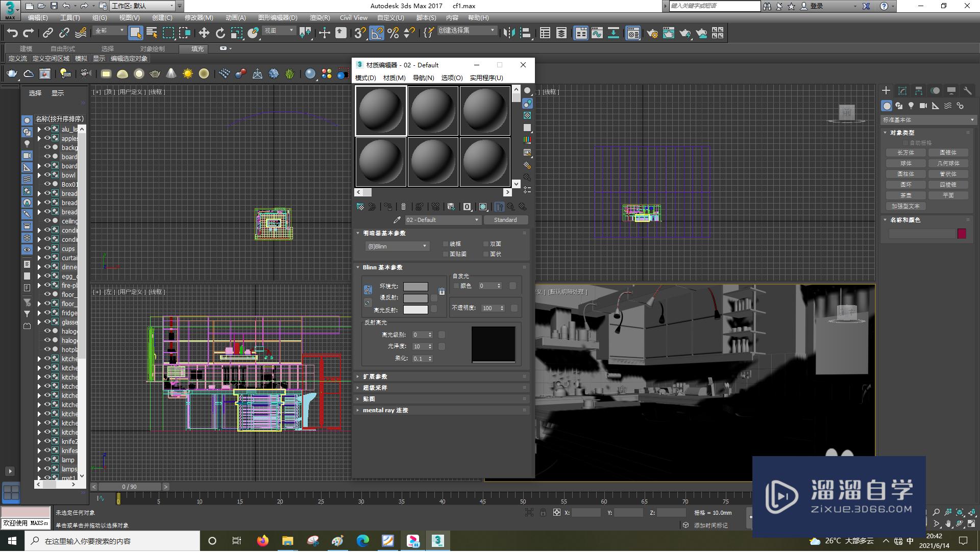Click Show Shaded Material in Viewport icon
This screenshot has width=980, height=552.
(x=483, y=207)
